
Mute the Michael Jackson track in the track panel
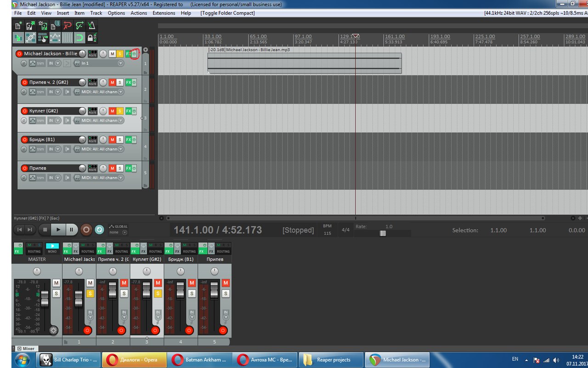tap(112, 54)
